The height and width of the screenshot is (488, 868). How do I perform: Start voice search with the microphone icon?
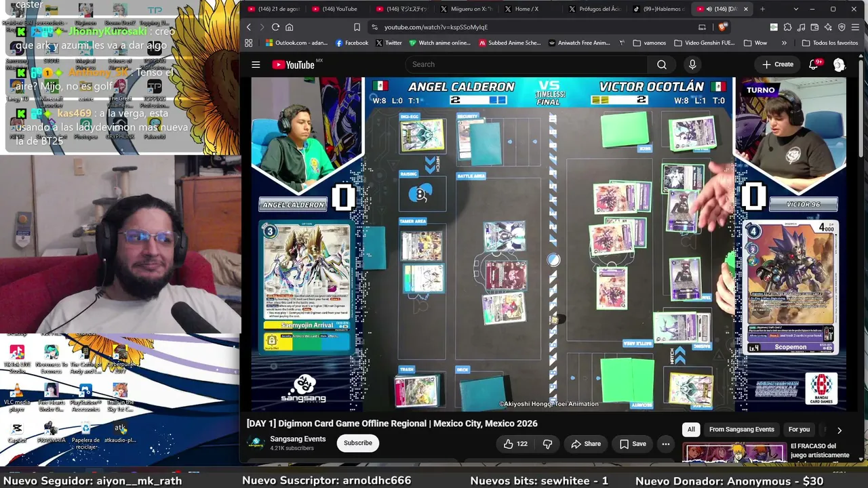[692, 64]
